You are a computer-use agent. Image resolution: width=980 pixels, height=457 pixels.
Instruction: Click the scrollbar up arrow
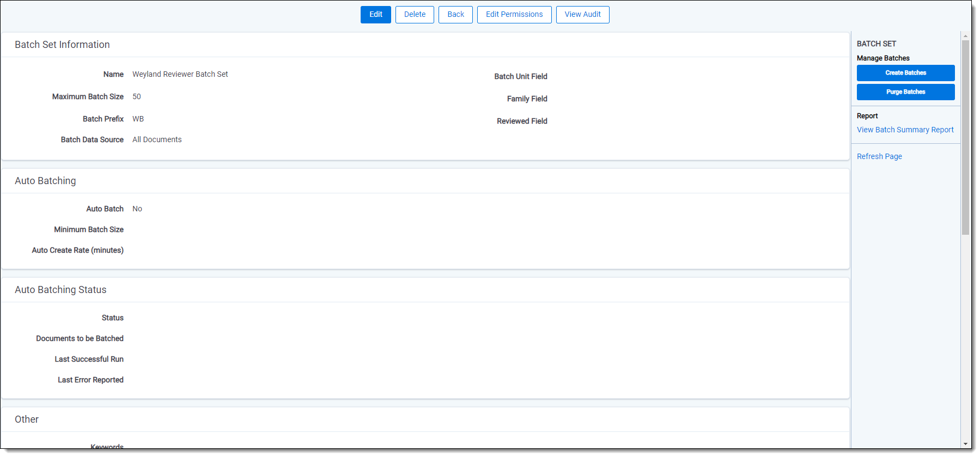click(965, 36)
